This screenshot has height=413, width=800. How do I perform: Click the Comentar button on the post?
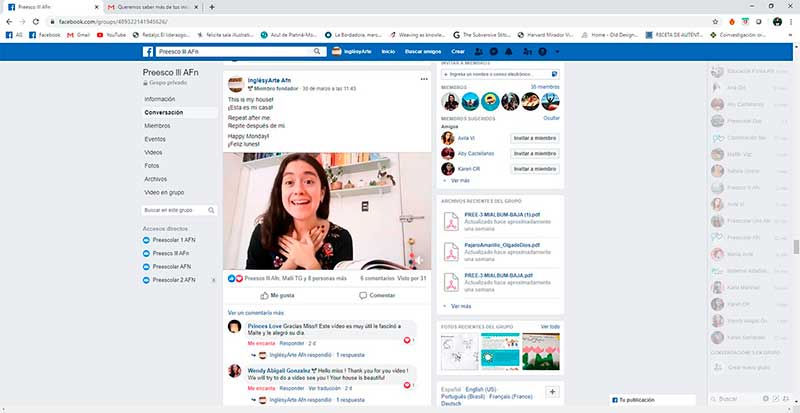377,295
